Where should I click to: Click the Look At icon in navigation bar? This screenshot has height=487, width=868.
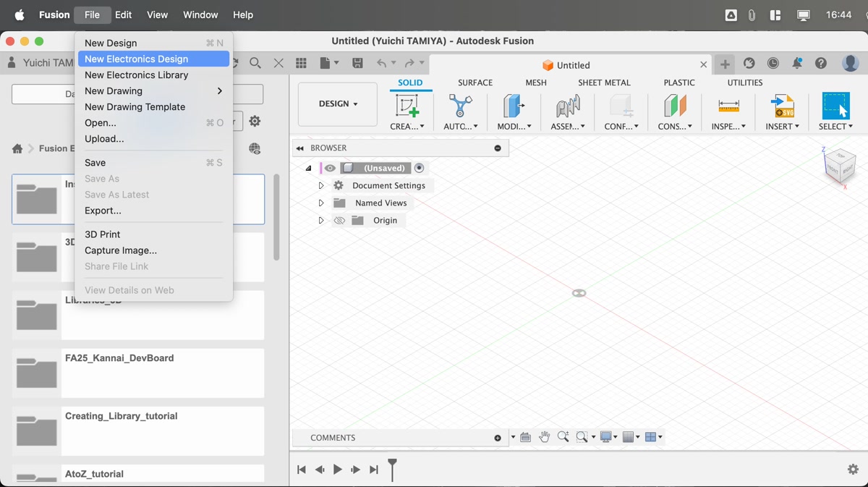point(525,437)
